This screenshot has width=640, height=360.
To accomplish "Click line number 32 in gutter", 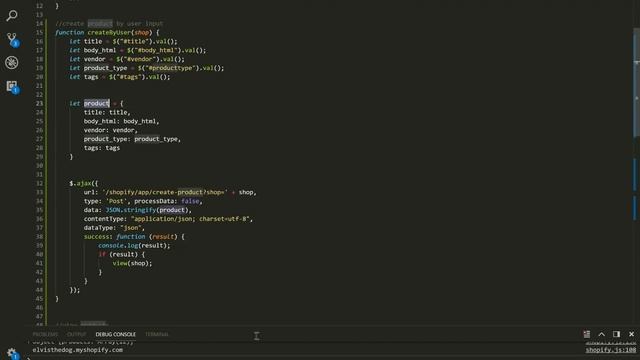I will [39, 183].
